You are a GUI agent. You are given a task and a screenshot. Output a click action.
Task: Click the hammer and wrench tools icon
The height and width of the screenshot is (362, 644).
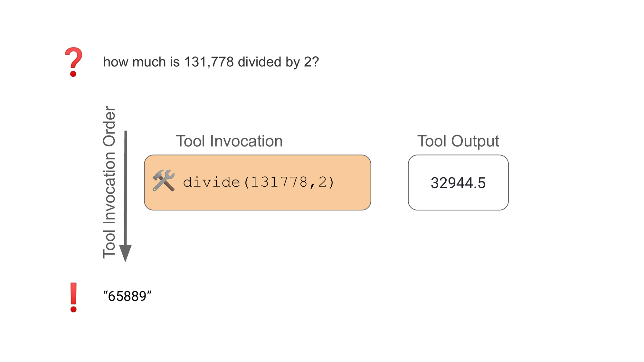click(x=164, y=181)
